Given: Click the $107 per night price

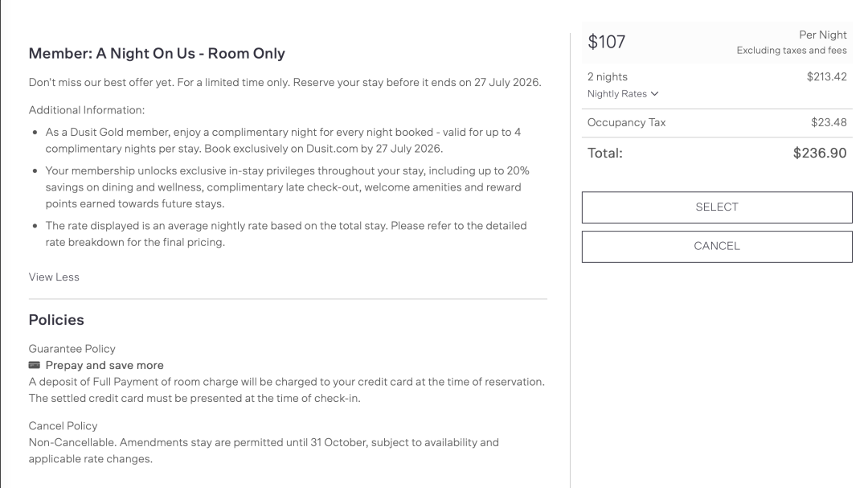Looking at the screenshot, I should pos(606,42).
